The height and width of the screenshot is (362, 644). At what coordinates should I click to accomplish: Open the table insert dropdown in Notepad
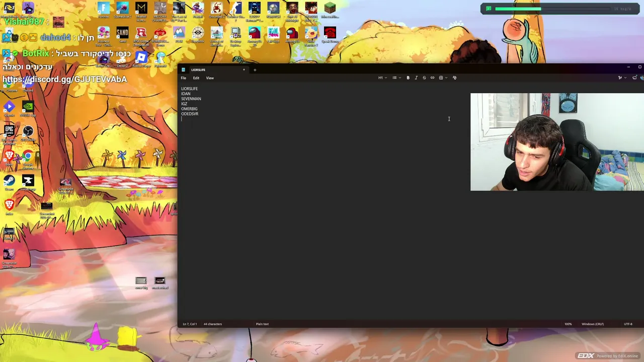coord(443,78)
